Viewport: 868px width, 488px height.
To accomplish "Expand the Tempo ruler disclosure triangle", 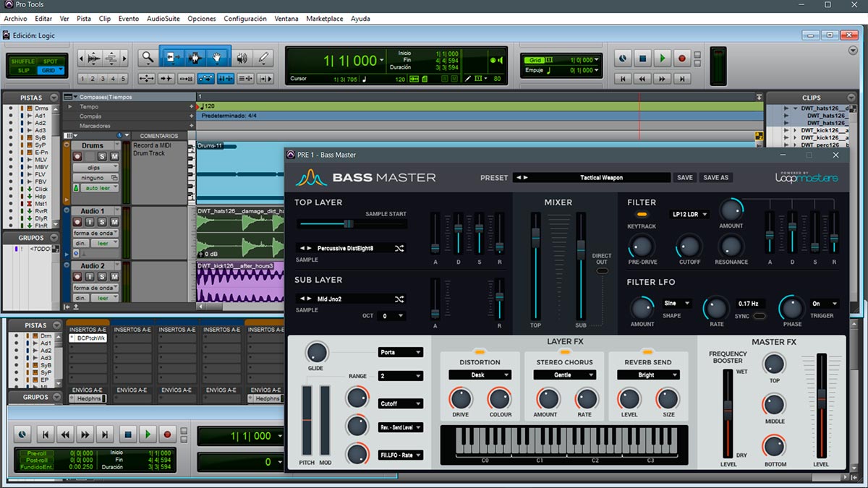I will (70, 106).
